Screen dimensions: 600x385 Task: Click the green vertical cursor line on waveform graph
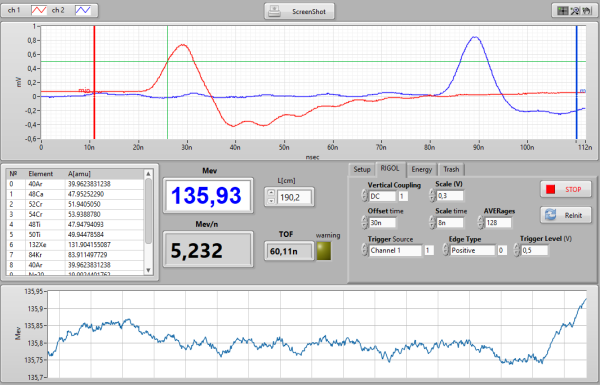click(x=167, y=82)
